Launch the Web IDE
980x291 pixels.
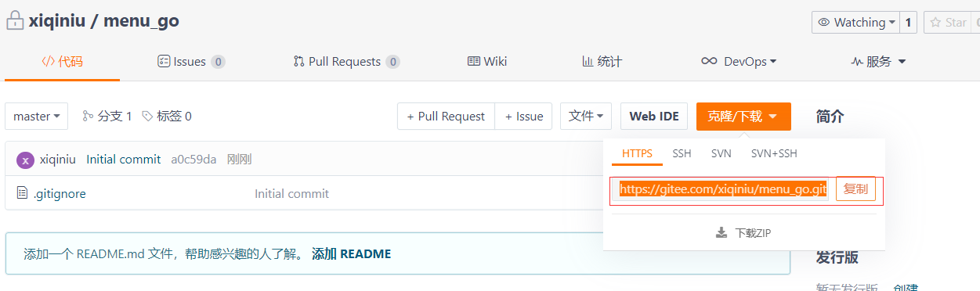[x=654, y=117]
